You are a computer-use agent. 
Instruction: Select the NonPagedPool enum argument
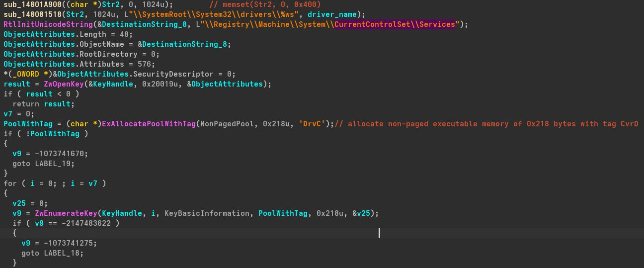pos(227,124)
